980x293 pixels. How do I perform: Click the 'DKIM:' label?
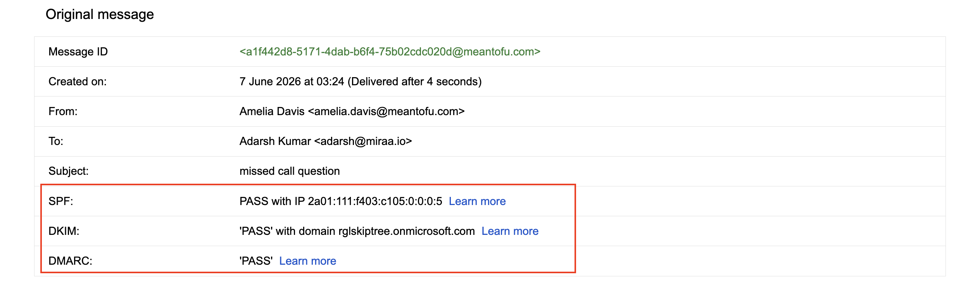64,231
